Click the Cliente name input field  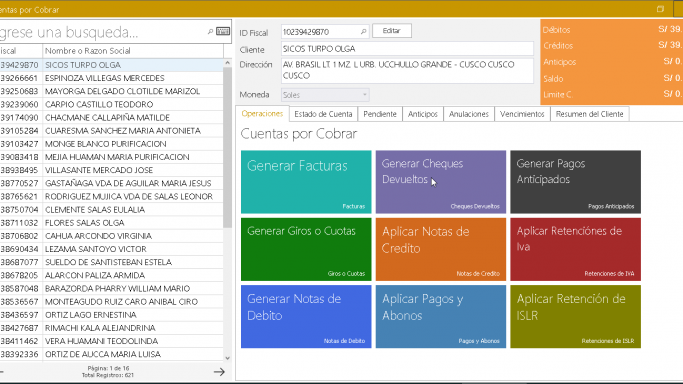[x=407, y=49]
